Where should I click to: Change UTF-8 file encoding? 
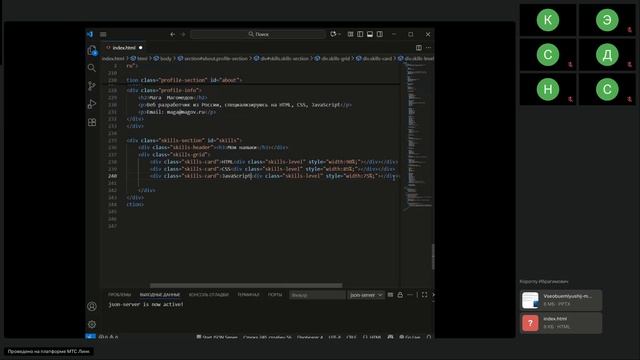(x=334, y=337)
